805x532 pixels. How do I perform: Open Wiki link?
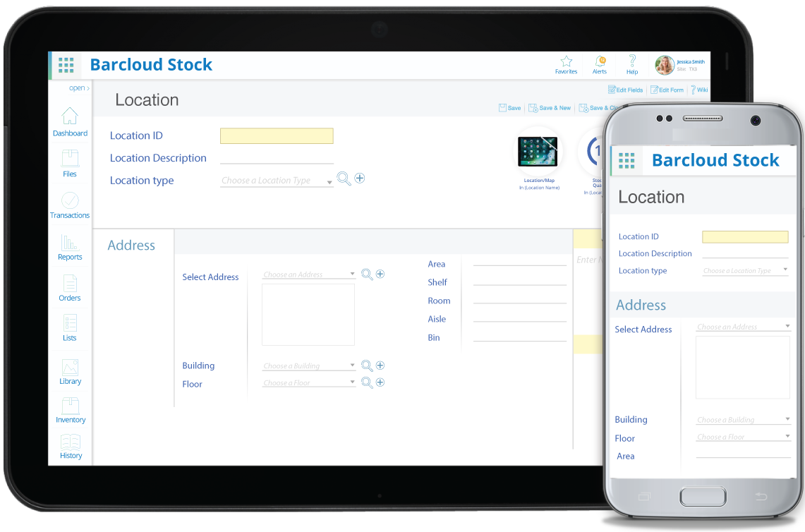[699, 90]
